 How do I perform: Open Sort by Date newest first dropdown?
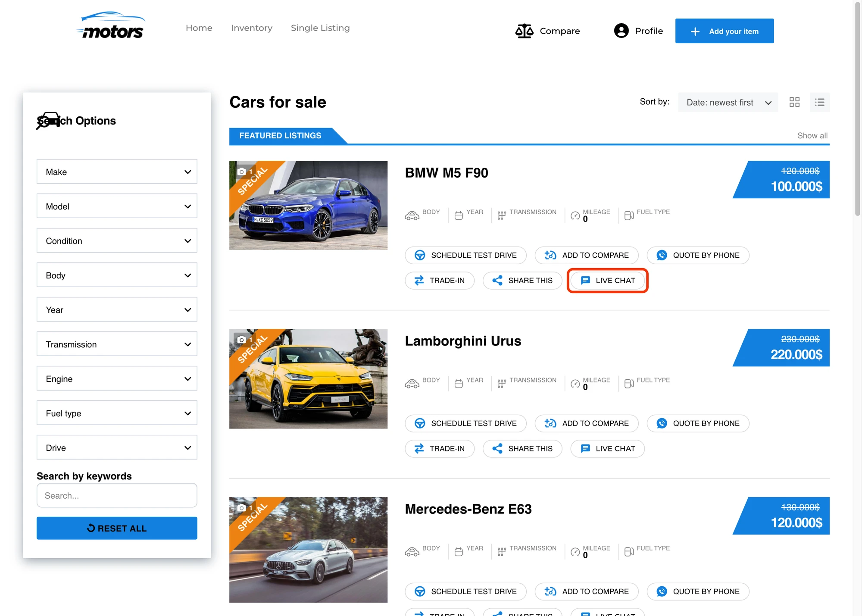[728, 103]
